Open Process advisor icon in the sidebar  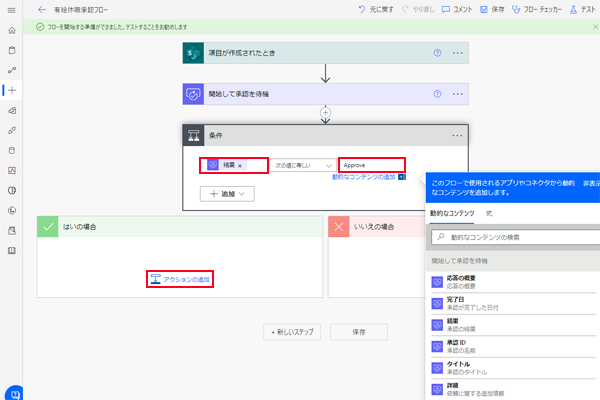(x=12, y=211)
